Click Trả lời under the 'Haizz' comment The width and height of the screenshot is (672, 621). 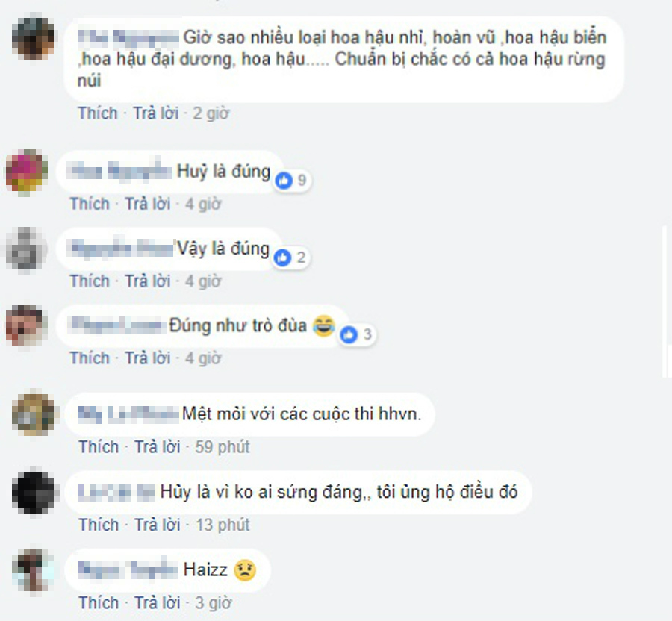click(x=158, y=603)
